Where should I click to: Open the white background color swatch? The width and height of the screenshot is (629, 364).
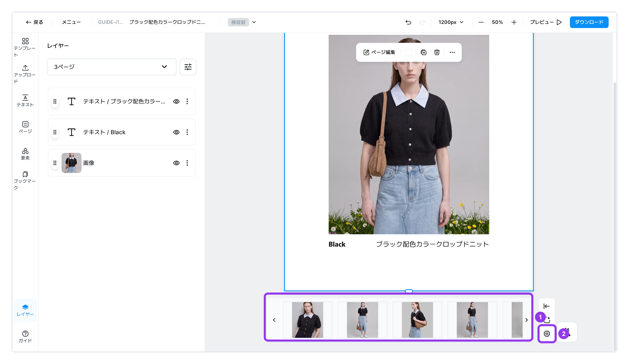408,52
